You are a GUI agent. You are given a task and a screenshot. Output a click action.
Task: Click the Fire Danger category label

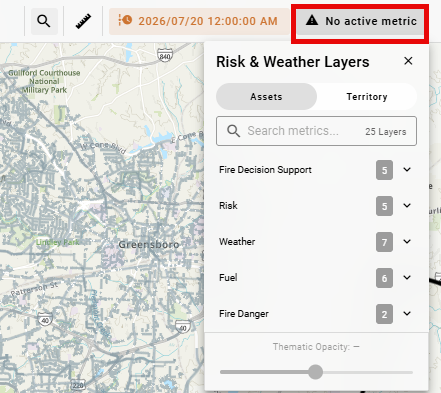244,314
